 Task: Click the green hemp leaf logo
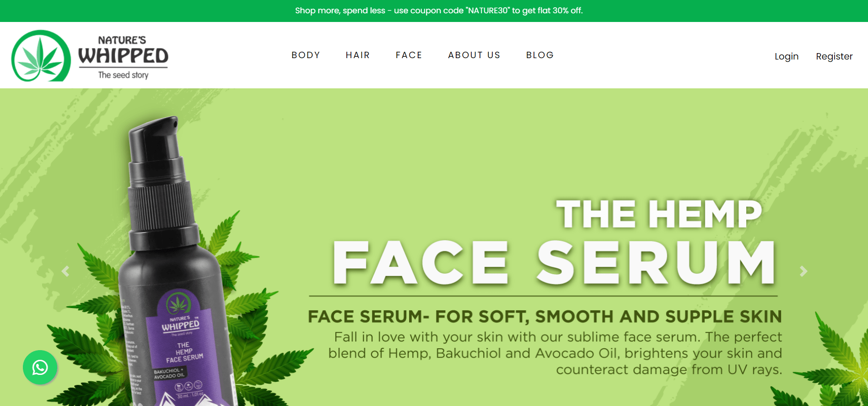(41, 56)
